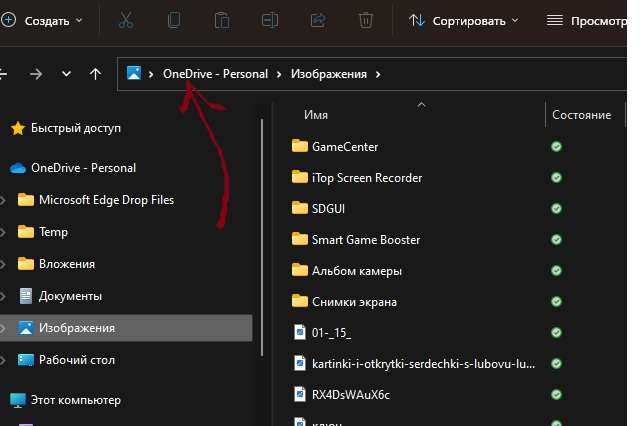
Task: Click the Paste clipboard icon
Action: (x=222, y=20)
